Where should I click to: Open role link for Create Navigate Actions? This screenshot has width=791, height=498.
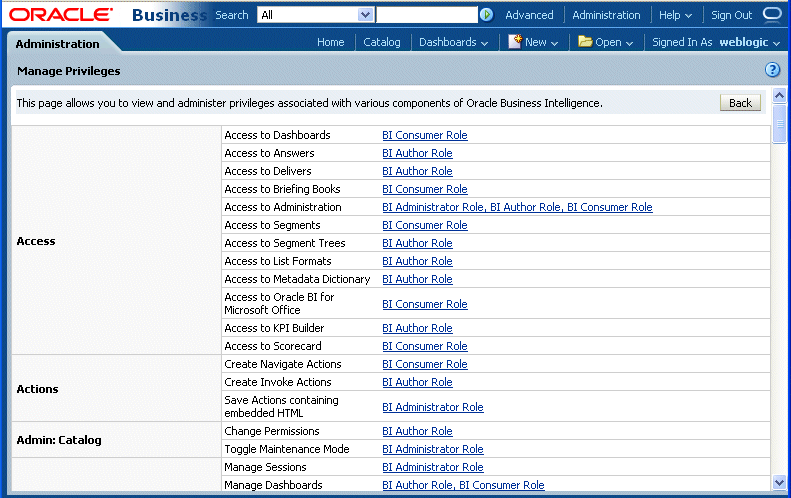coord(425,364)
